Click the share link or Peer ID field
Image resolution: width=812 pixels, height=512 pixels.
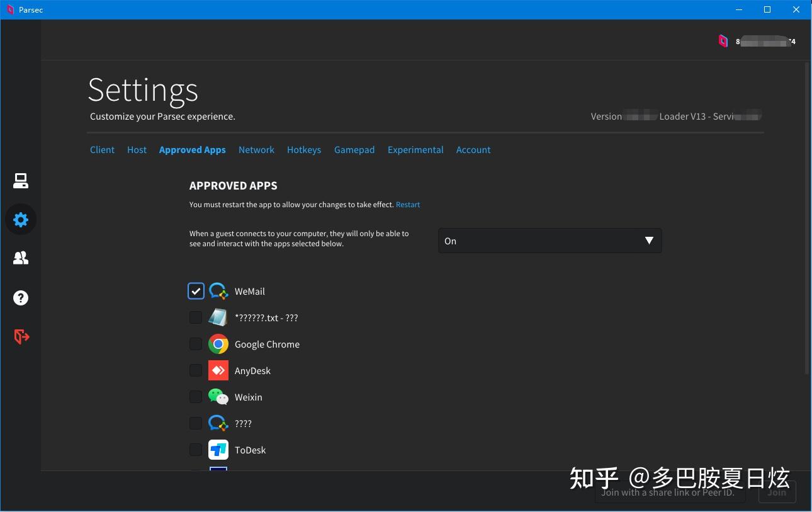[670, 492]
